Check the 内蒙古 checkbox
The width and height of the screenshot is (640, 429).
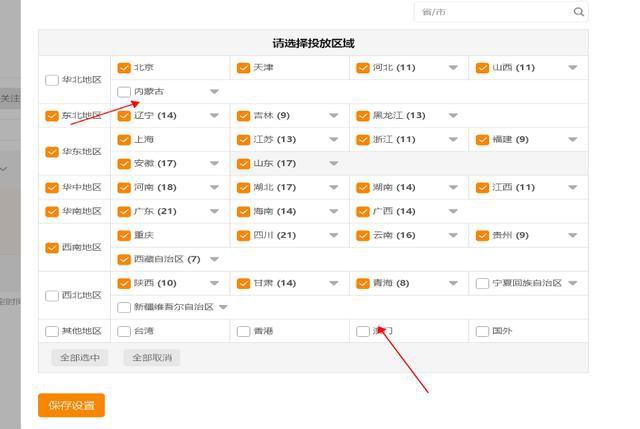coord(124,92)
